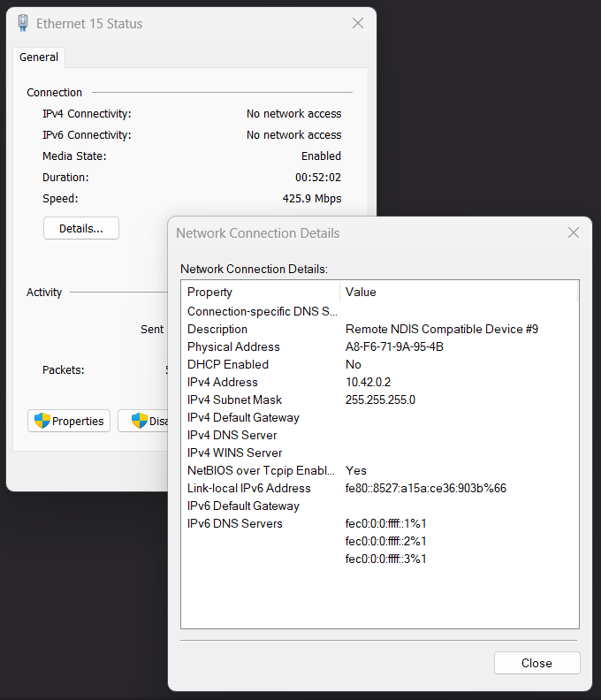Click the shield icon on Properties button
Viewport: 601px width, 700px height.
click(x=42, y=421)
